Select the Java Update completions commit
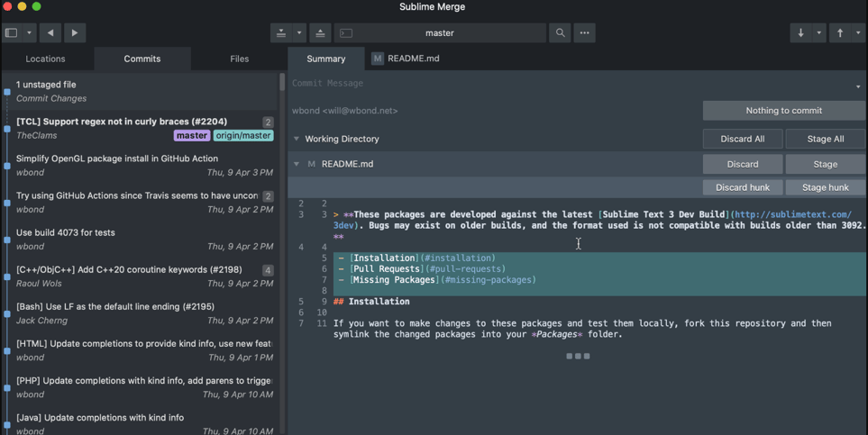 click(x=140, y=421)
